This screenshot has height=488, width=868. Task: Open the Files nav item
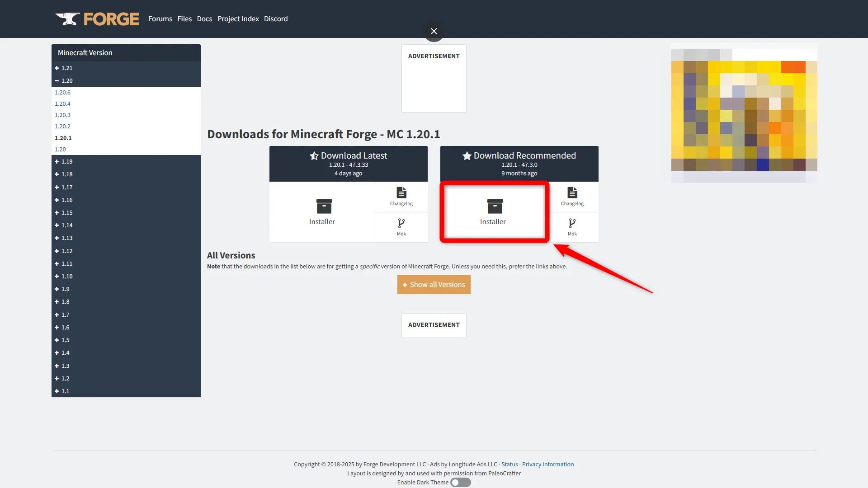pyautogui.click(x=184, y=19)
